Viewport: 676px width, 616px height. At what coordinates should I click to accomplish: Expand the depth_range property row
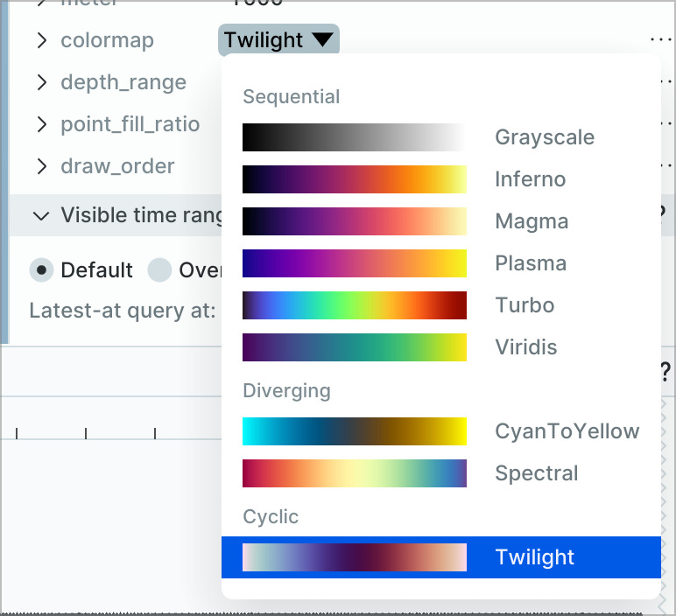point(41,82)
